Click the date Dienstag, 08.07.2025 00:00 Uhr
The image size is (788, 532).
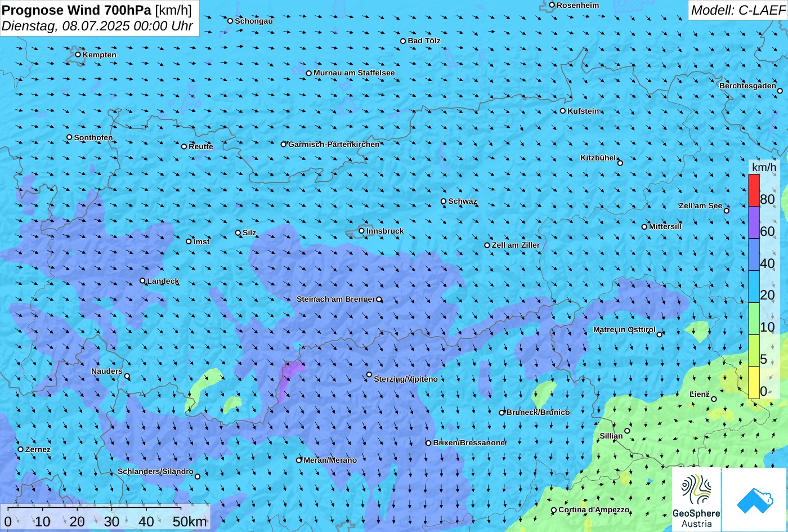[97, 26]
